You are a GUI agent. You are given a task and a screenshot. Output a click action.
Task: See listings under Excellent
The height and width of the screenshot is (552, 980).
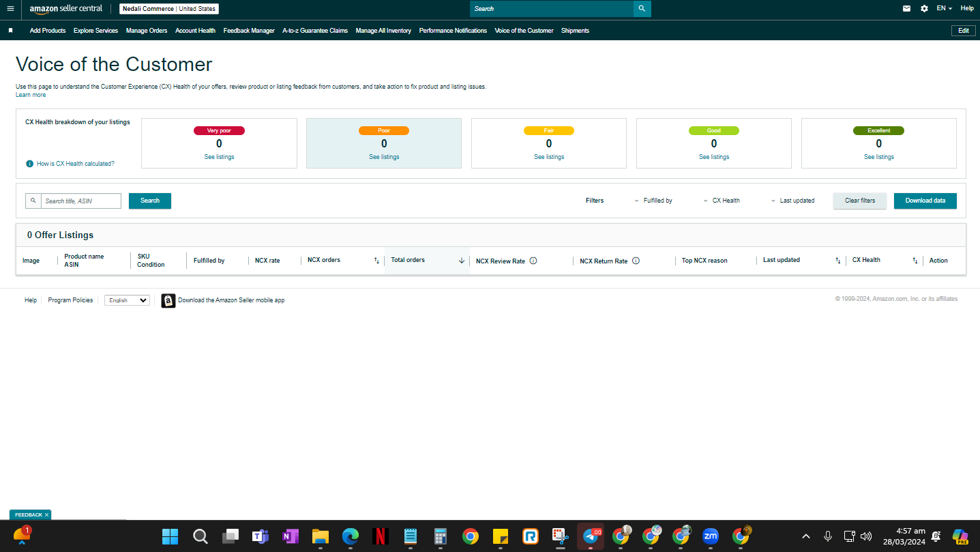pos(879,157)
